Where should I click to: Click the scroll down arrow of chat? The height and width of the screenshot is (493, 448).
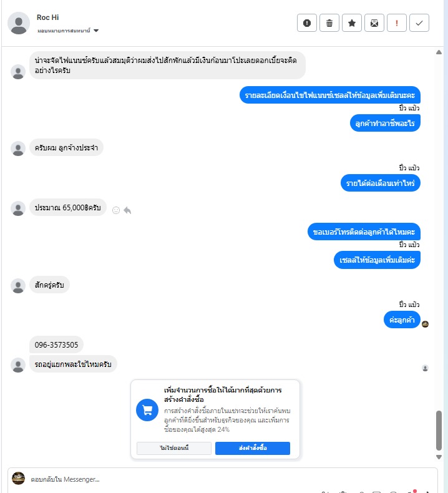point(439,457)
